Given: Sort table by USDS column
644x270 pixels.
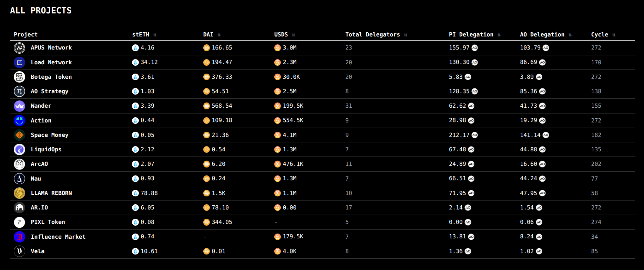Looking at the screenshot, I should 293,35.
